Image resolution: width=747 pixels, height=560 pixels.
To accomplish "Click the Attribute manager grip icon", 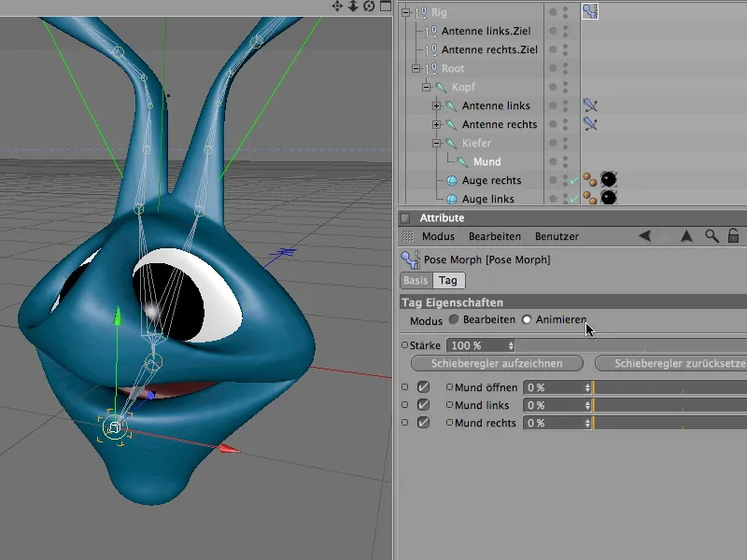I will click(408, 236).
